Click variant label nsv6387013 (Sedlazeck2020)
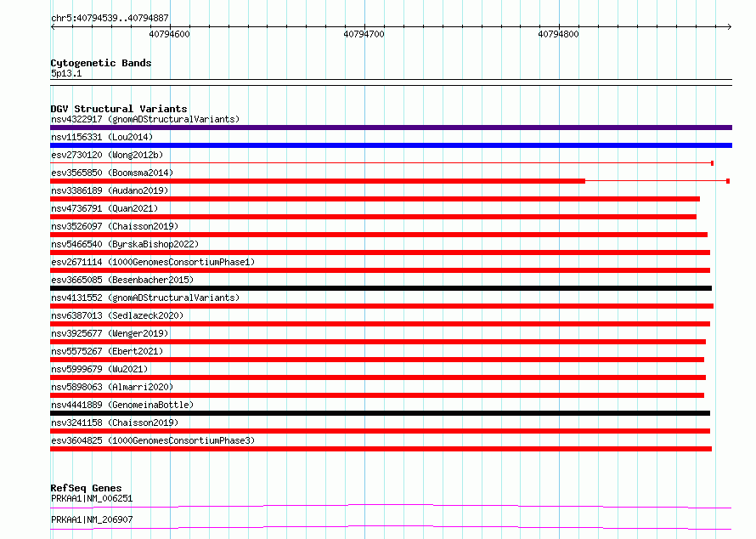756x539 pixels. pos(117,315)
